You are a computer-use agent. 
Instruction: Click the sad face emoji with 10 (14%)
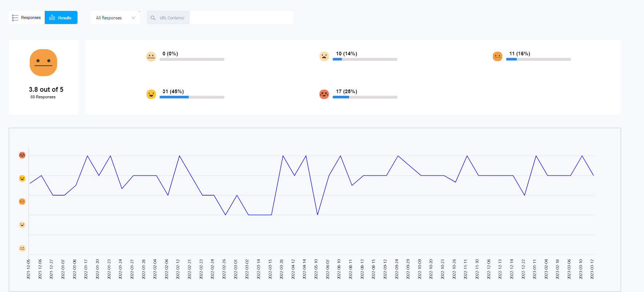[x=324, y=56]
